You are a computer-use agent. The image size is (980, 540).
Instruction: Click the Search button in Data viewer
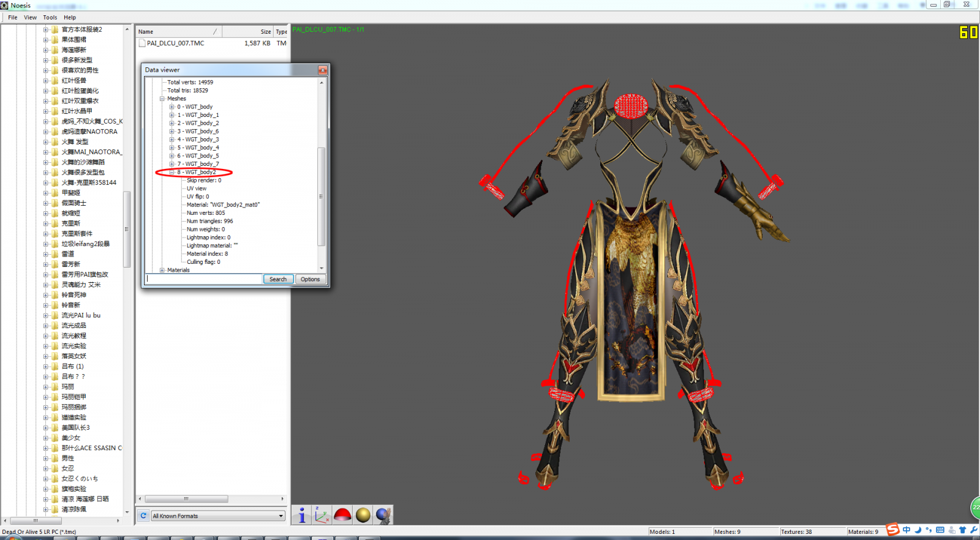pyautogui.click(x=278, y=279)
